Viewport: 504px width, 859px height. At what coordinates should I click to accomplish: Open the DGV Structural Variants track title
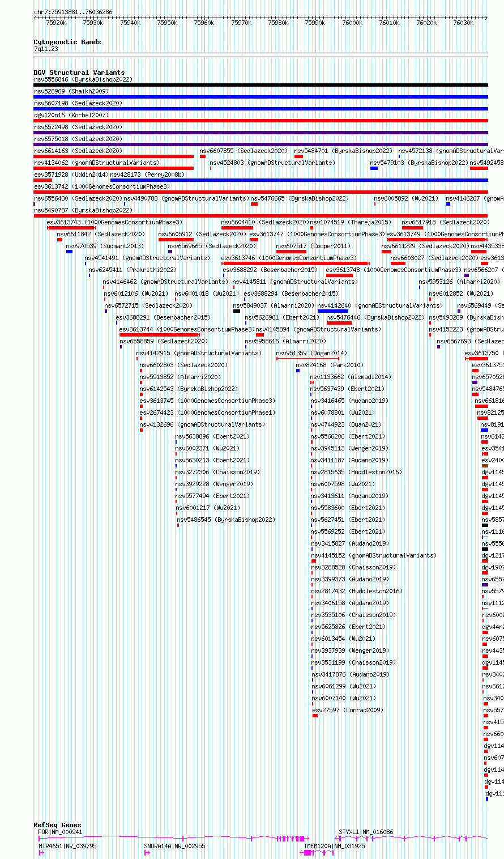(x=79, y=73)
